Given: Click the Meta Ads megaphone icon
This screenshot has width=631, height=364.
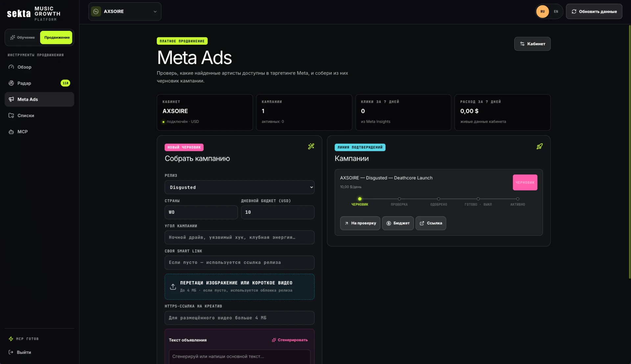Looking at the screenshot, I should [x=11, y=99].
